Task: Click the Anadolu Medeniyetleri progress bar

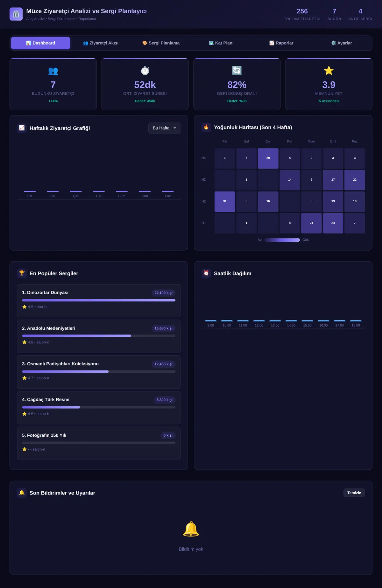Action: tap(99, 336)
